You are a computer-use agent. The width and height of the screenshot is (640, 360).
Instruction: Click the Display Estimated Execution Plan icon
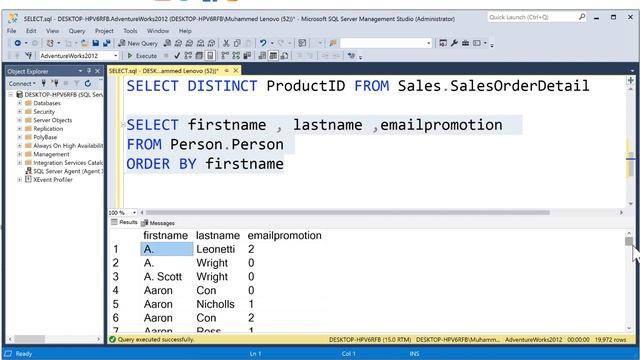pyautogui.click(x=188, y=56)
